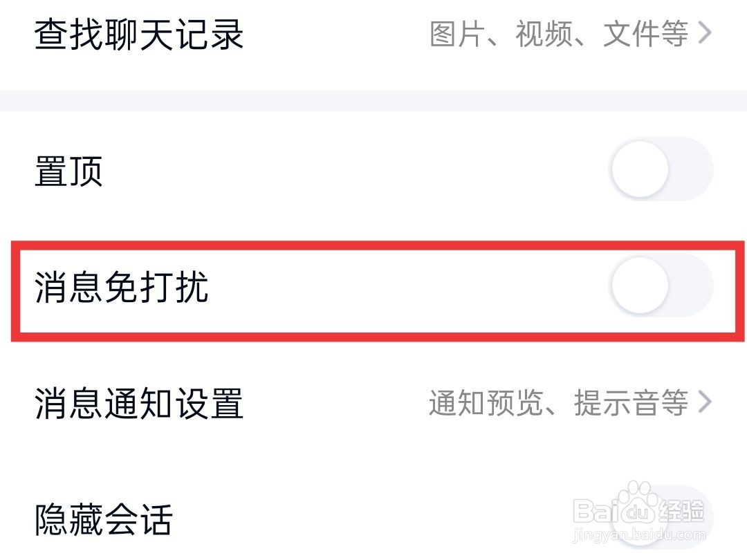The height and width of the screenshot is (560, 747).
Task: Open 查找聊天记录
Action: click(139, 34)
